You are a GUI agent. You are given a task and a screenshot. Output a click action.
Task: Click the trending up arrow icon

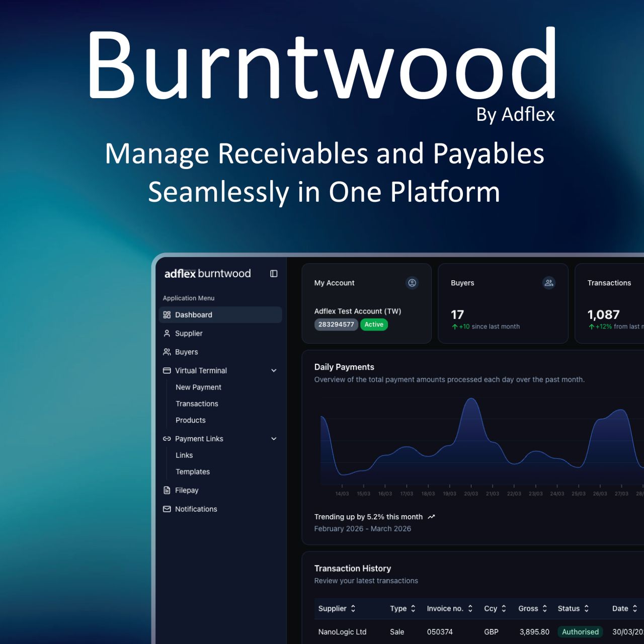point(431,517)
